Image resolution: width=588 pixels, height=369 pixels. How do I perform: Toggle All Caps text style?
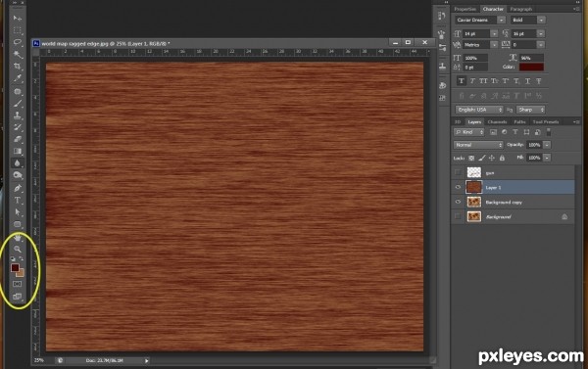(484, 81)
